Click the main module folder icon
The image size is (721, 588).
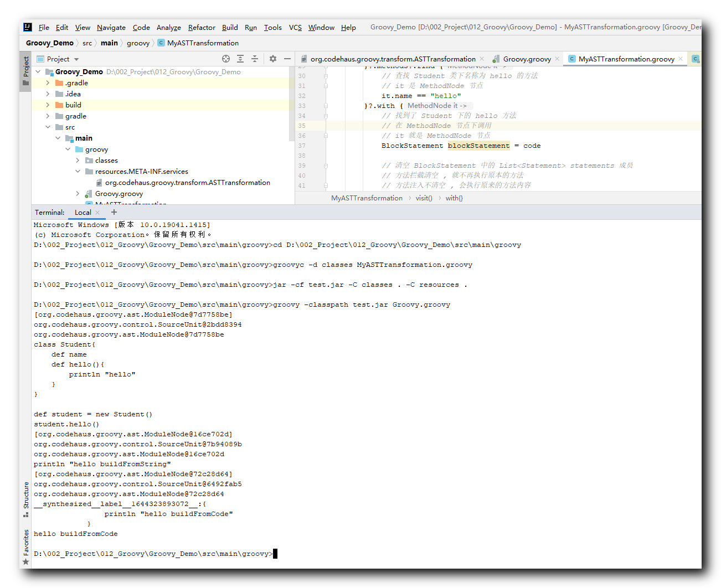tap(69, 138)
